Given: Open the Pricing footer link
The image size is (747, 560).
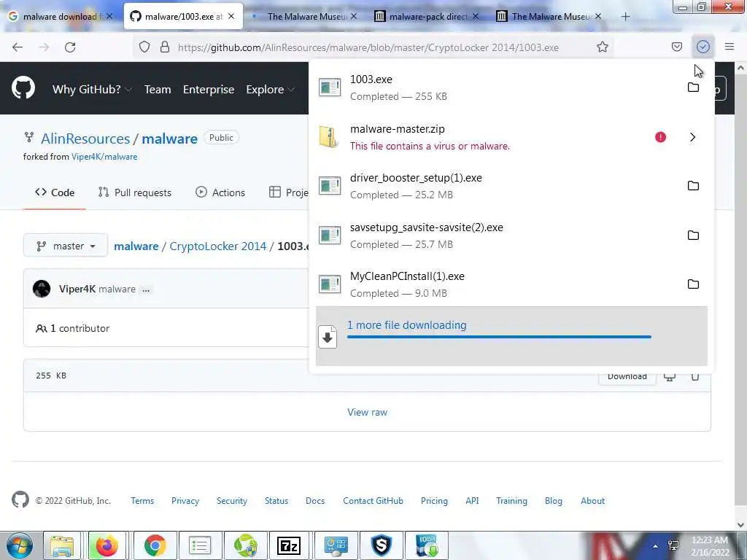Looking at the screenshot, I should coord(434,500).
